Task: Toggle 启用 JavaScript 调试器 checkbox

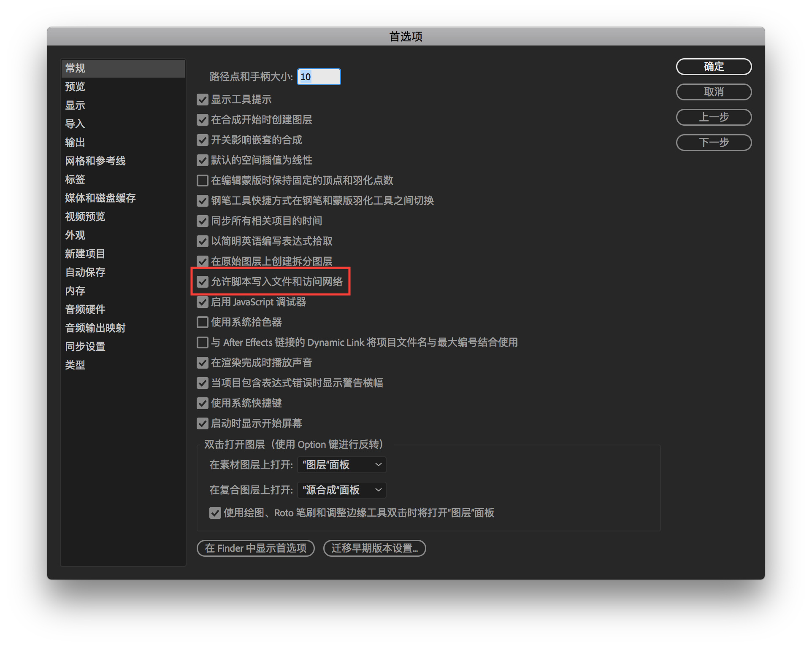Action: point(203,302)
